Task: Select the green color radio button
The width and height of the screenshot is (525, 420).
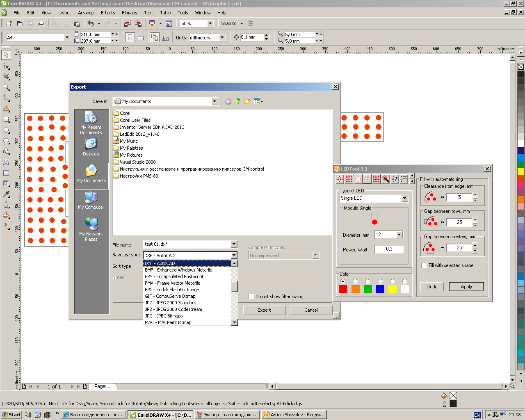Action: tap(367, 281)
